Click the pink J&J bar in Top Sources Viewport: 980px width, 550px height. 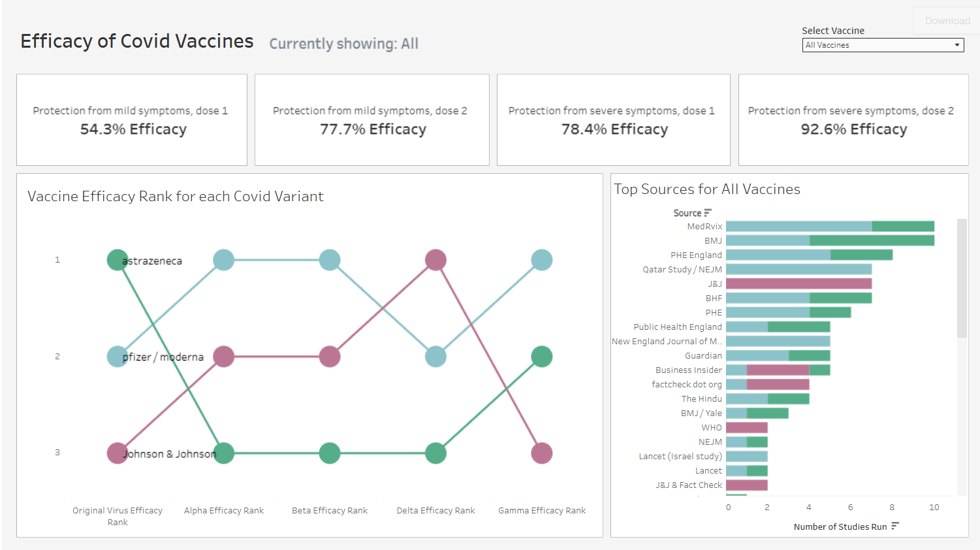[x=798, y=283]
